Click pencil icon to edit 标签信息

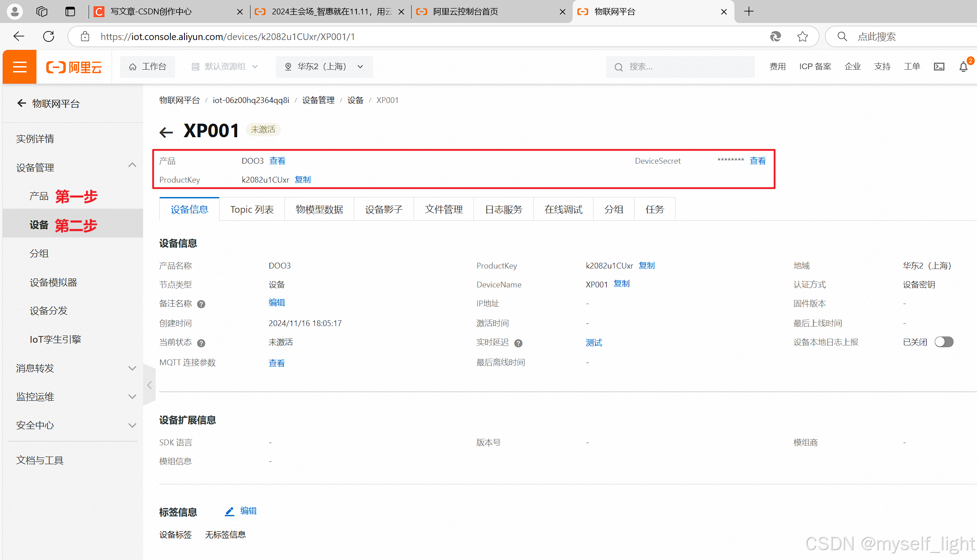[230, 511]
